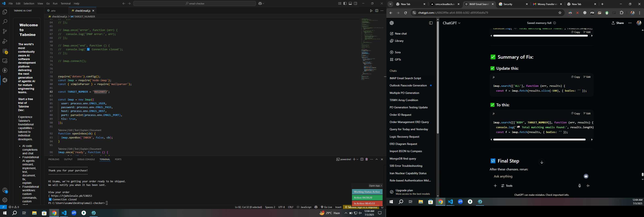The width and height of the screenshot is (644, 217).
Task: Open the Source Control view
Action: 5,32
